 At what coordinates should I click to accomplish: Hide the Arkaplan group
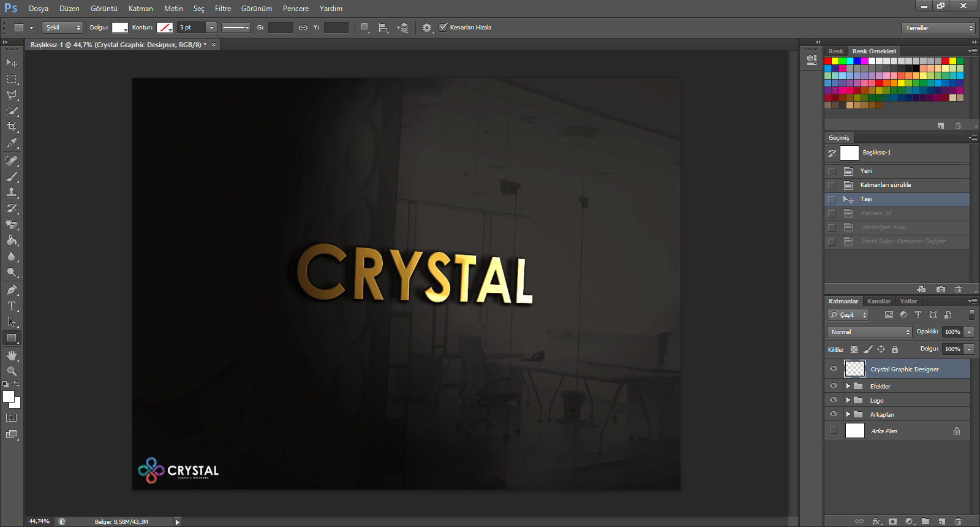[x=833, y=414]
